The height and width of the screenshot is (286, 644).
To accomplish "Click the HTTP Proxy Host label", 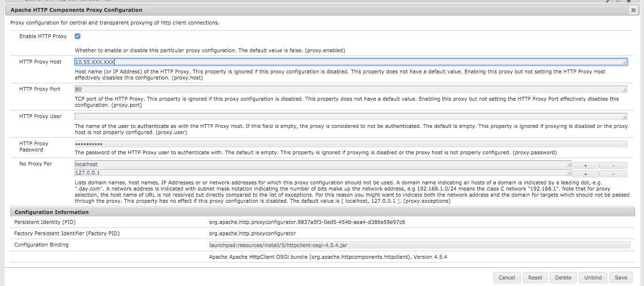I will tap(40, 62).
